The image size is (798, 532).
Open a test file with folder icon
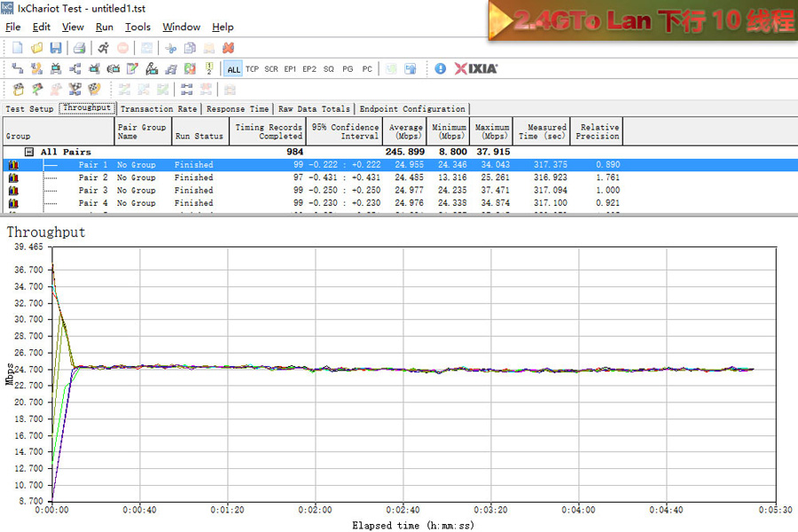(x=36, y=47)
